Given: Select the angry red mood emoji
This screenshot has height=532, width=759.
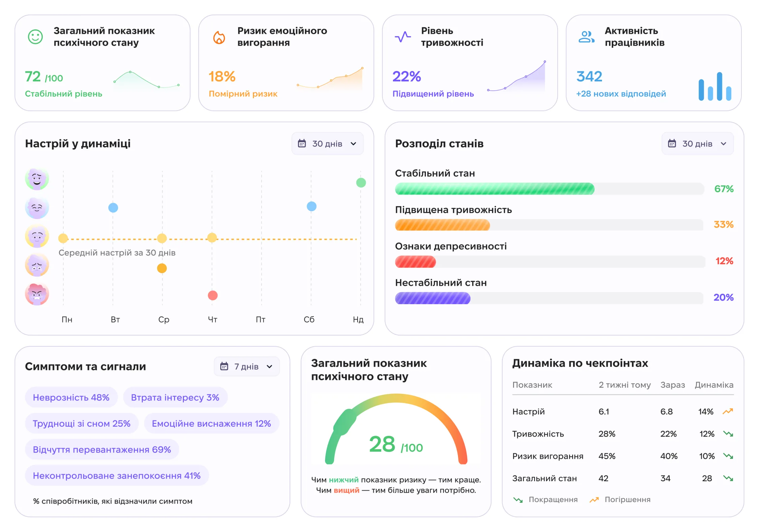Looking at the screenshot, I should [x=37, y=294].
